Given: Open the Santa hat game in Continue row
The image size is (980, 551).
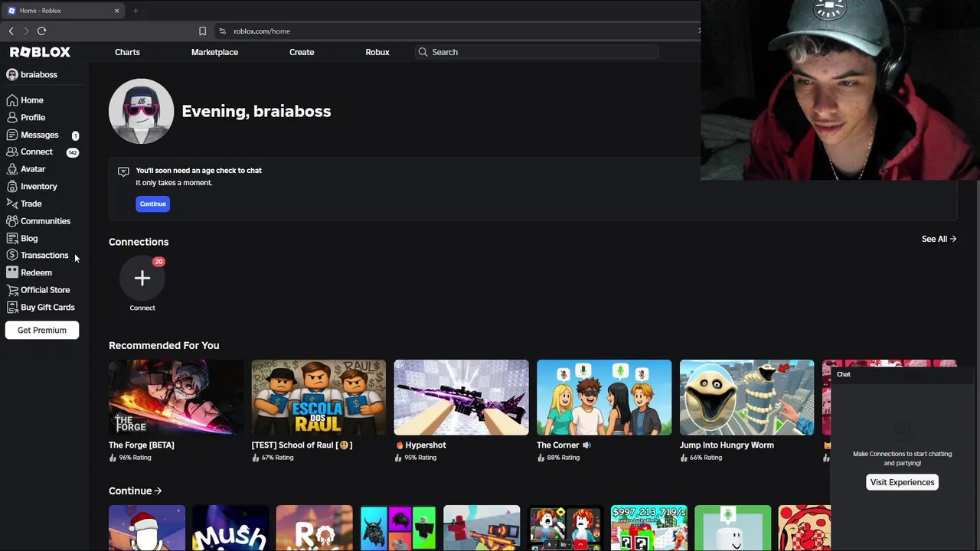Looking at the screenshot, I should pyautogui.click(x=147, y=528).
